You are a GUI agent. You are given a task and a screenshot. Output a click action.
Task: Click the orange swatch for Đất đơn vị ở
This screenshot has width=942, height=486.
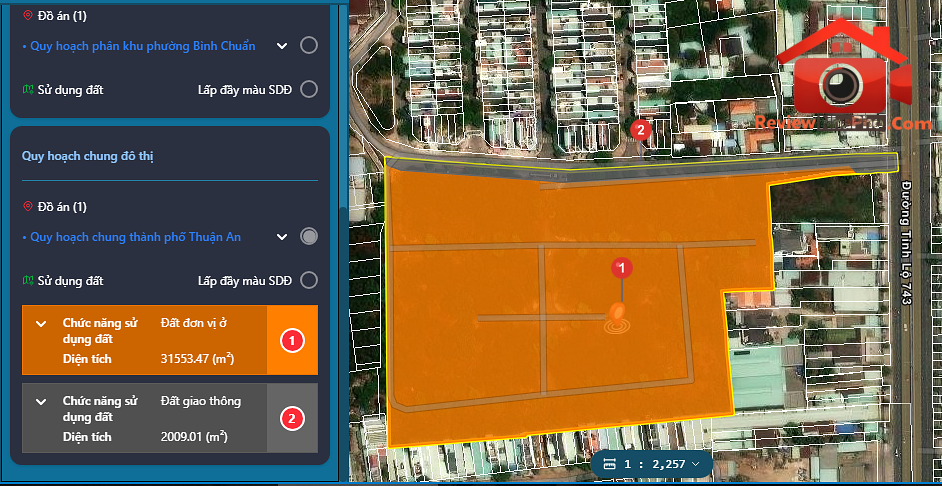tap(292, 340)
